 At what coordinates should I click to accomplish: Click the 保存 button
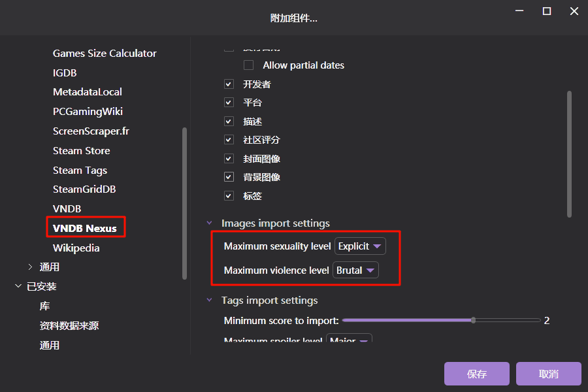tap(476, 374)
